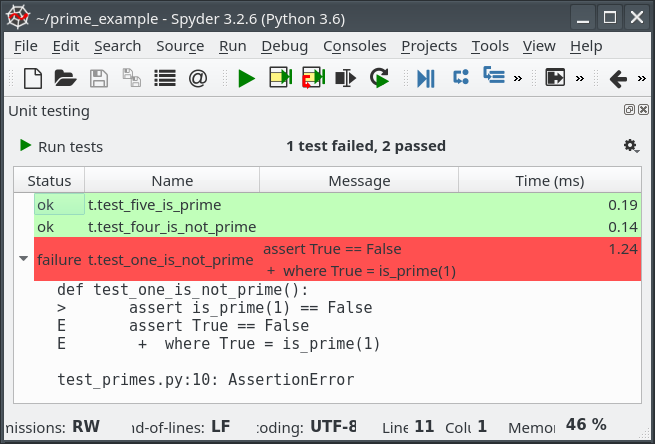Viewport: 655px width, 444px height.
Task: Open the Tools menu
Action: [490, 46]
